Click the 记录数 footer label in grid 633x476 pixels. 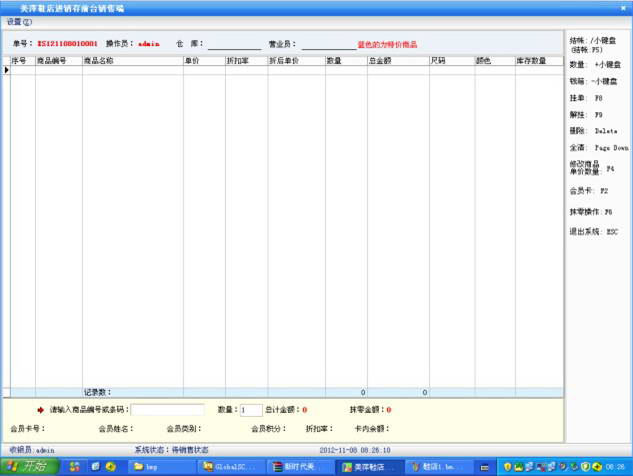click(97, 392)
